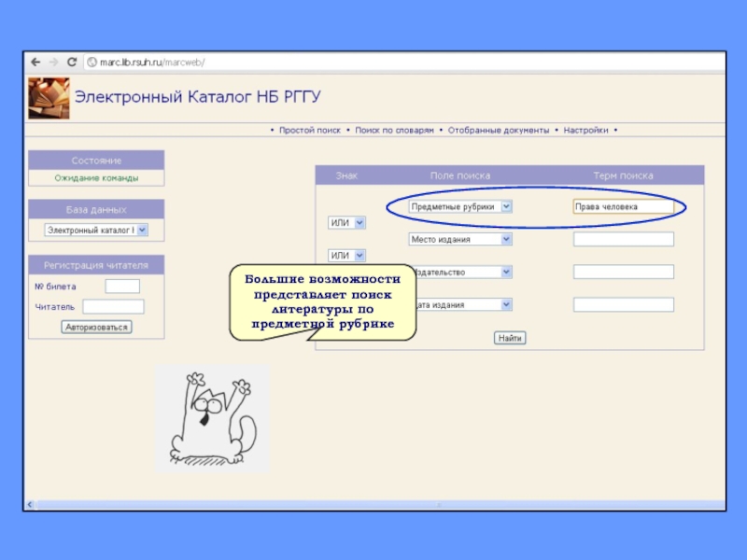Click the cartoon cat image
Image resolution: width=747 pixels, height=560 pixels.
tap(213, 418)
